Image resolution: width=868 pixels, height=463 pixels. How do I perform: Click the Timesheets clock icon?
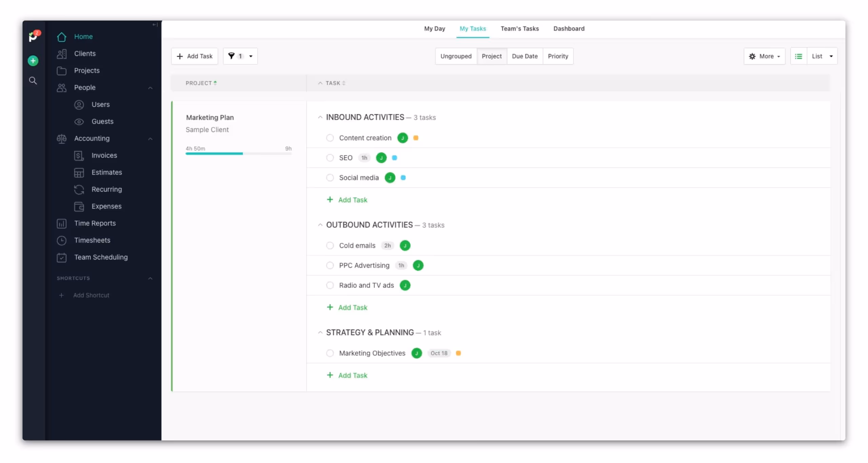click(x=61, y=240)
